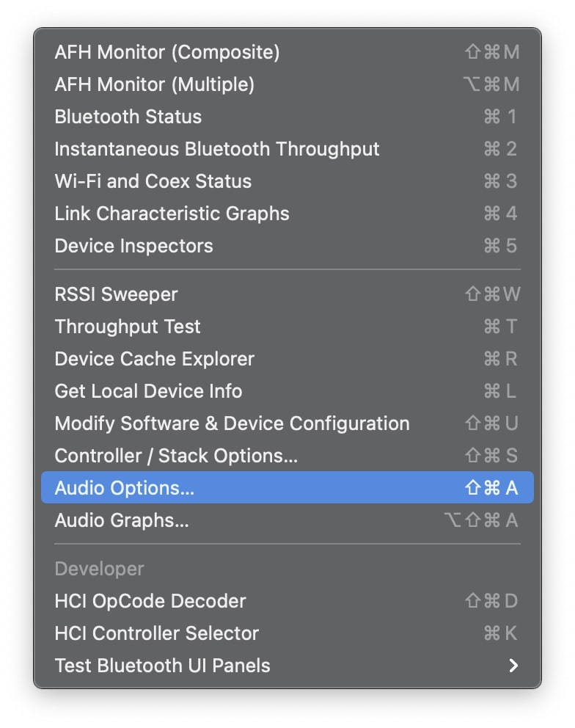Click the submenu chevron arrow icon

click(513, 666)
